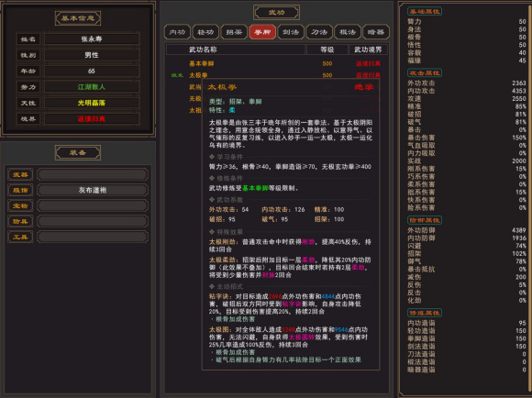Viewport: 532px width, 398px height.
Task: Click the 武功 panel header button
Action: coord(276,13)
